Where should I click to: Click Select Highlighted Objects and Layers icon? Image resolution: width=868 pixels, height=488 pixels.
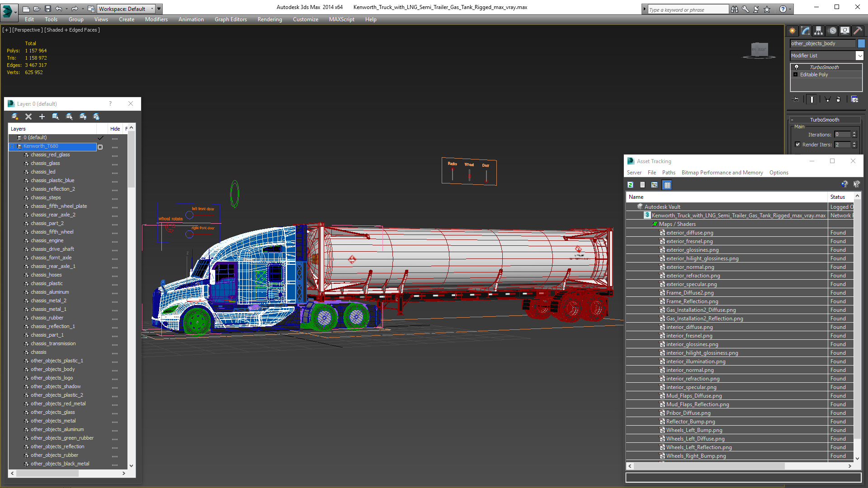pyautogui.click(x=56, y=117)
